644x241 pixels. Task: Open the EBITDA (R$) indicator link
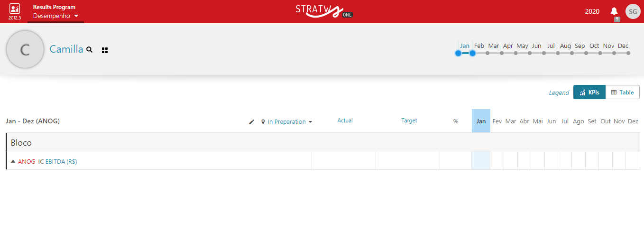pyautogui.click(x=61, y=162)
